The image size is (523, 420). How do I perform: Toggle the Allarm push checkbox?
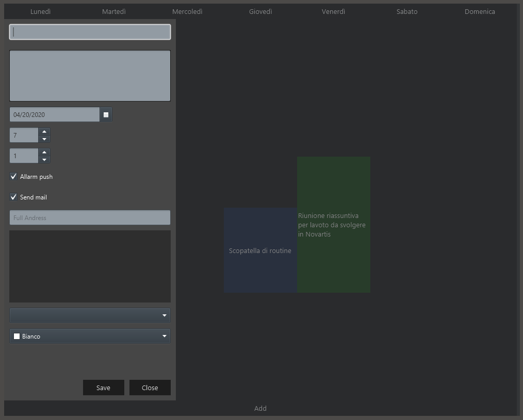click(13, 176)
